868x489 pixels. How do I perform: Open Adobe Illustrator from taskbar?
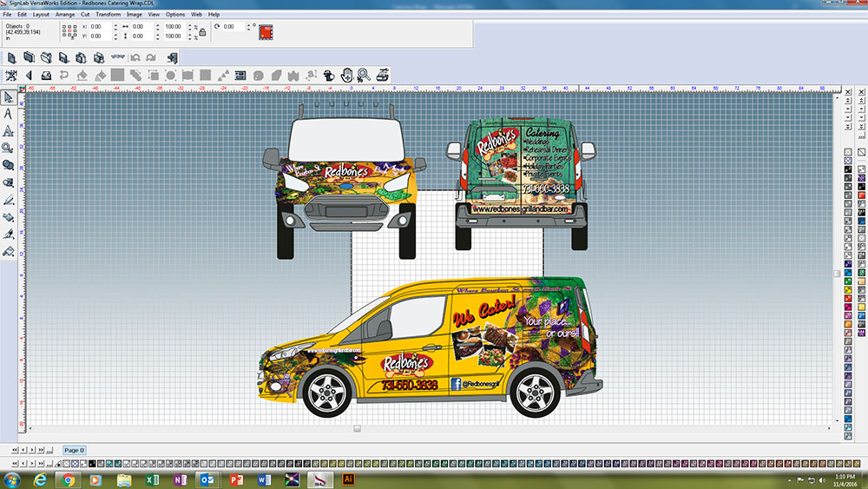click(x=348, y=480)
